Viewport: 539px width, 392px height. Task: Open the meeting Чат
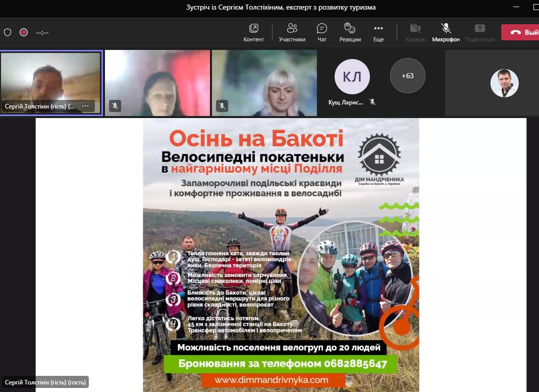(322, 32)
